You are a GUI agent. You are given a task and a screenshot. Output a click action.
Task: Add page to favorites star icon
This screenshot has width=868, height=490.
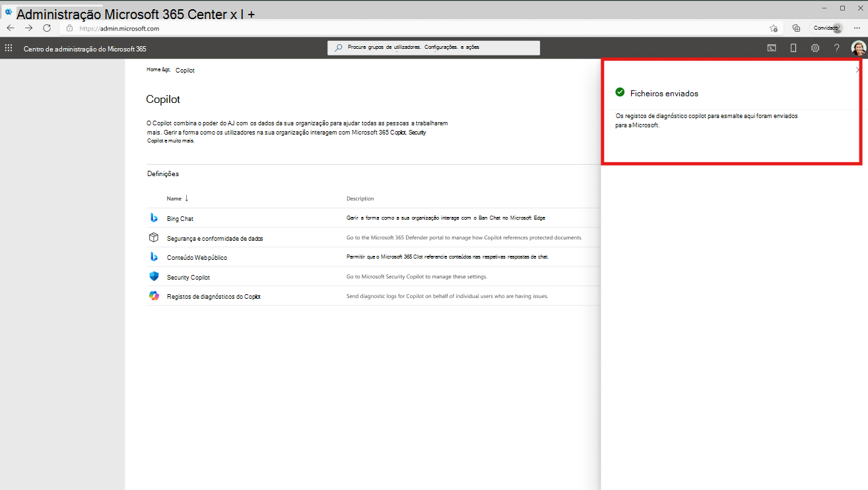click(774, 28)
